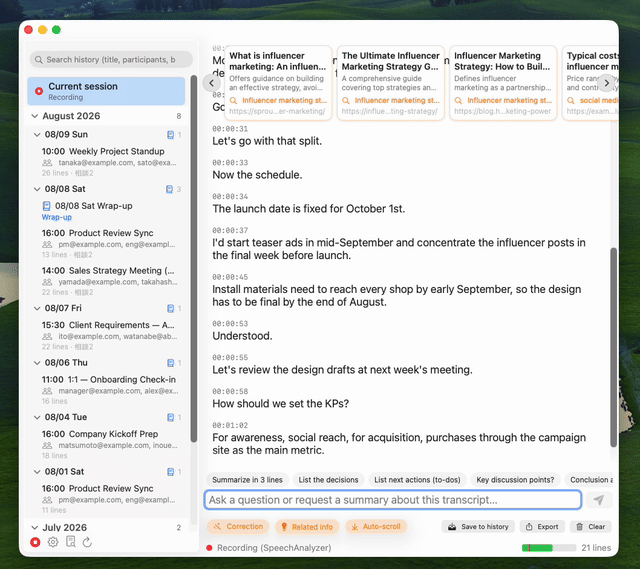Collapse the 08/04 Tue day group
This screenshot has height=569, width=640.
tap(37, 418)
